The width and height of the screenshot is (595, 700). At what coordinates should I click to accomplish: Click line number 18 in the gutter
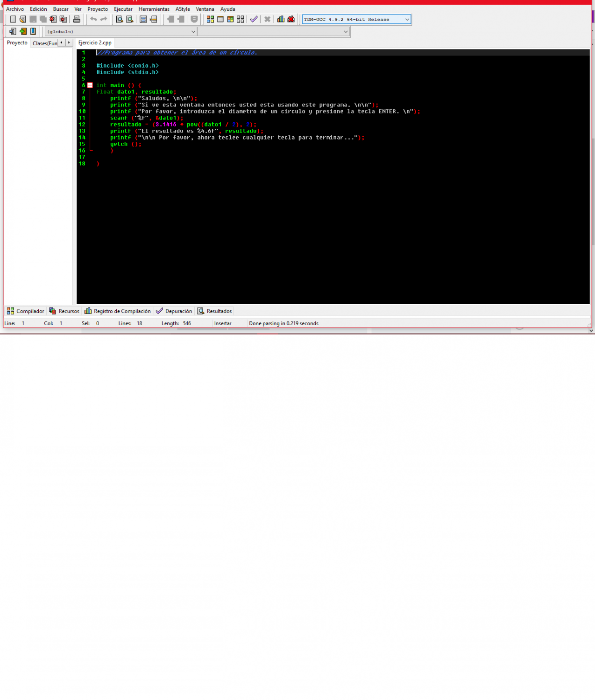pos(82,164)
